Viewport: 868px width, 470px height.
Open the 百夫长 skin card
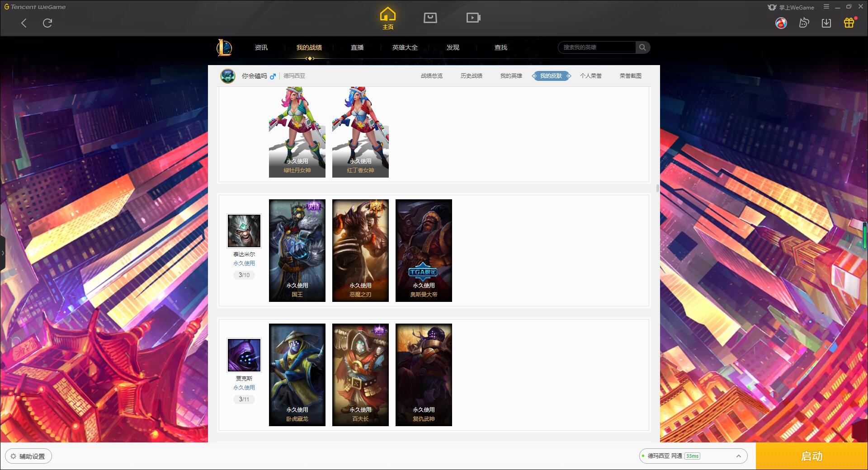(x=360, y=375)
